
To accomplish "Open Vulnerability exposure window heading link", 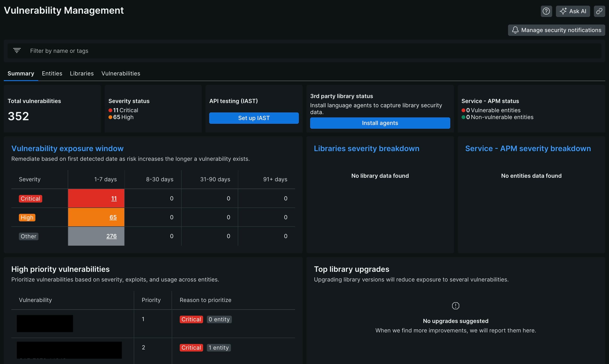I will click(67, 148).
